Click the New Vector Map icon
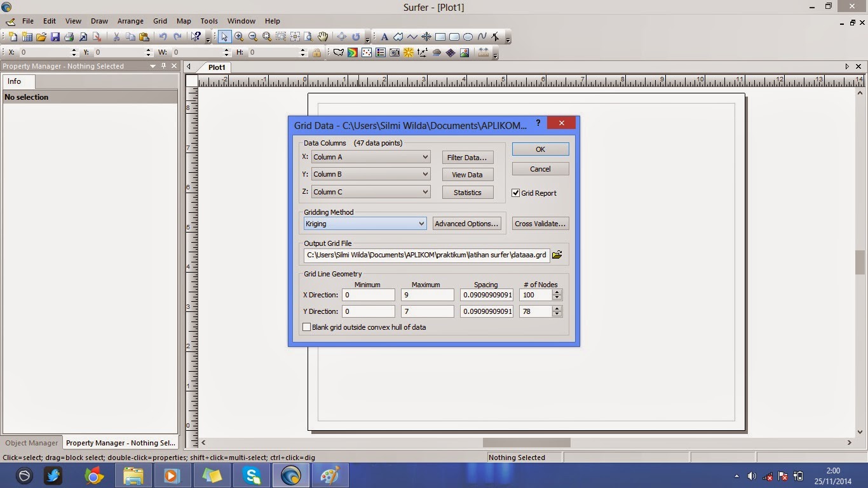Viewport: 868px width, 488px height. [423, 53]
